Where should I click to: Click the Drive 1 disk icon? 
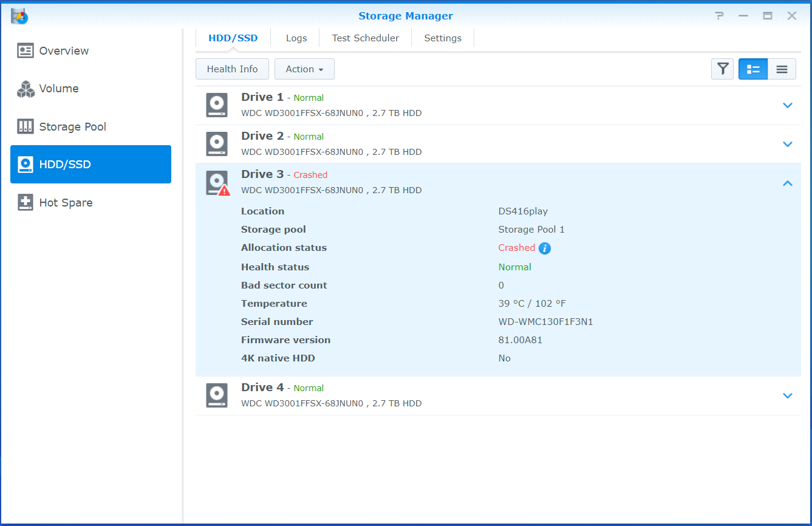pos(216,104)
